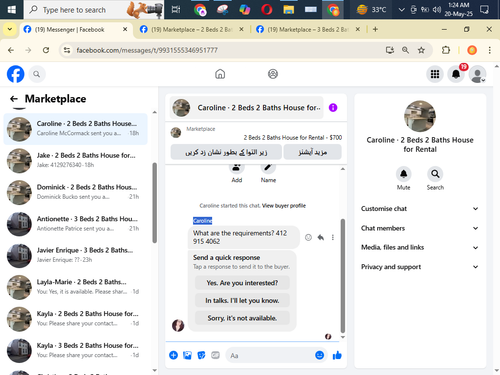Screen dimensions: 500x375
Task: Send 'Yes. Are you interested?' quick response
Action: point(242,283)
